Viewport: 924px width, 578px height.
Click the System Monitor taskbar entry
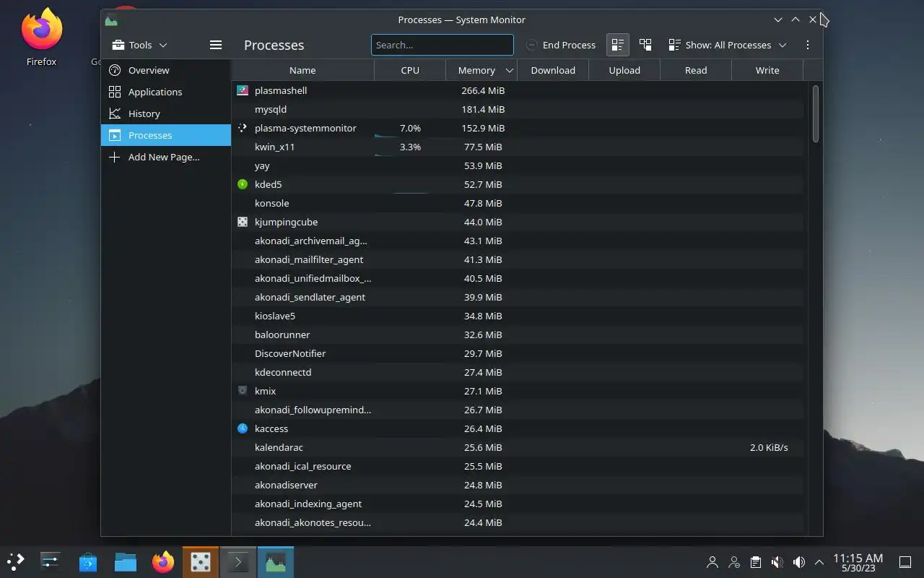click(x=276, y=561)
